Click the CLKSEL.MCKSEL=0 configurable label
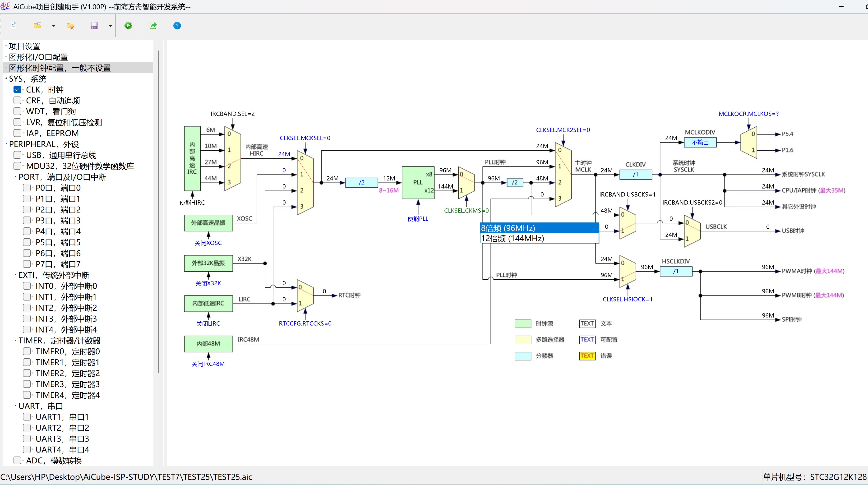Screen dimensions: 868x485 click(305, 138)
